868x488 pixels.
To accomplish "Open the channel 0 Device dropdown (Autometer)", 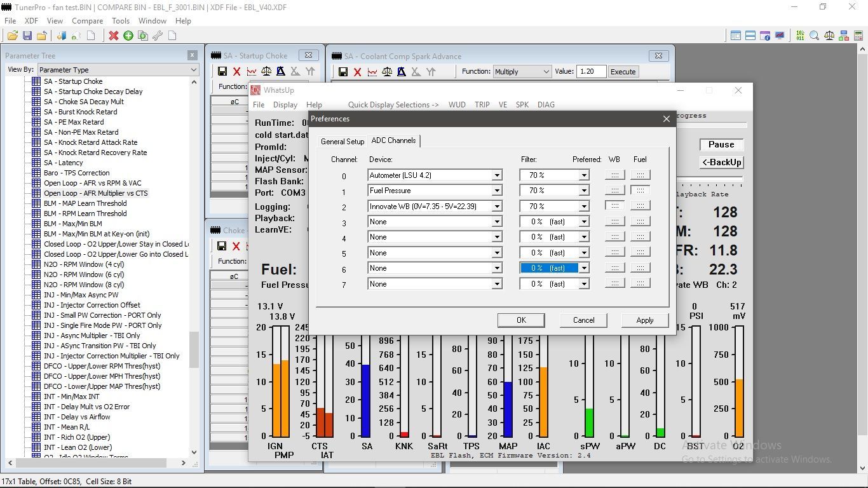I will click(497, 175).
